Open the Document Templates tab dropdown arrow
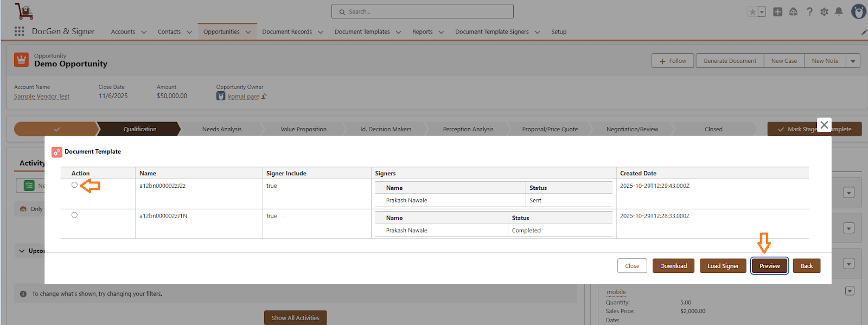Viewport: 868px width, 325px height. click(398, 32)
